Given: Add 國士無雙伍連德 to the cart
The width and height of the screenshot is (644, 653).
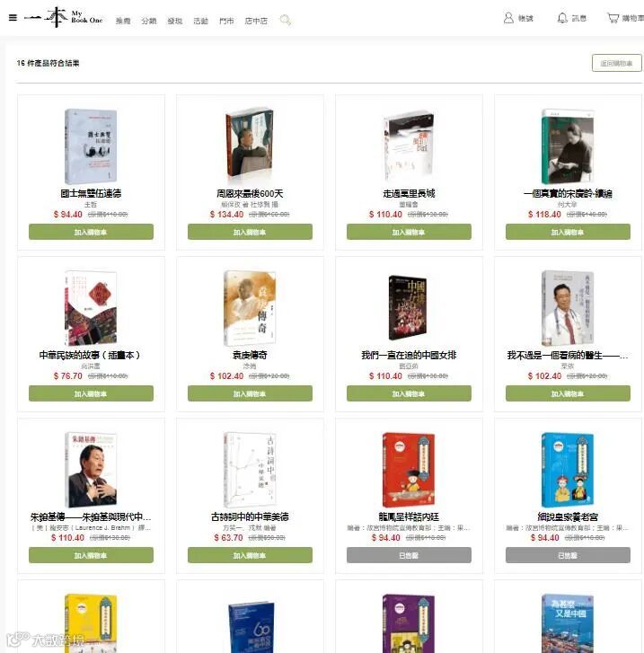Looking at the screenshot, I should (91, 232).
